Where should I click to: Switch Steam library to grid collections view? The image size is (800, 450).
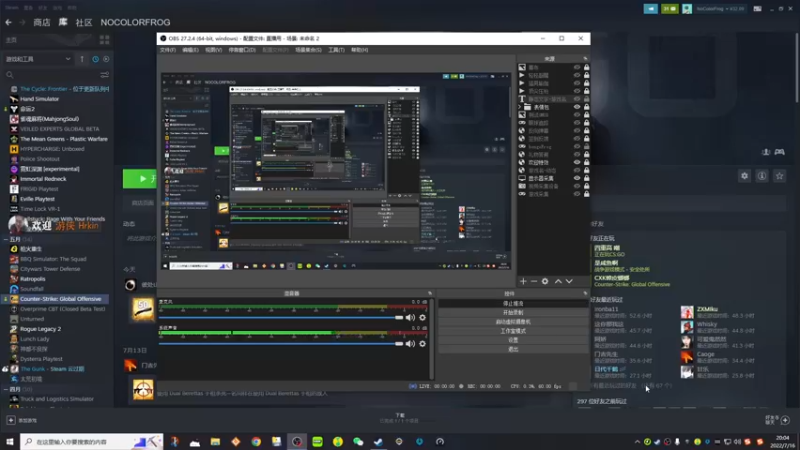(x=105, y=40)
